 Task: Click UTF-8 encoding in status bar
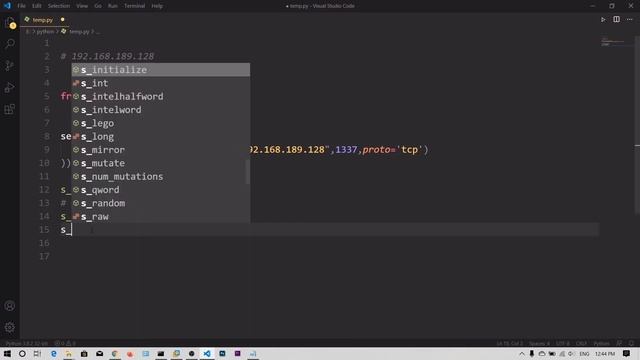562,343
